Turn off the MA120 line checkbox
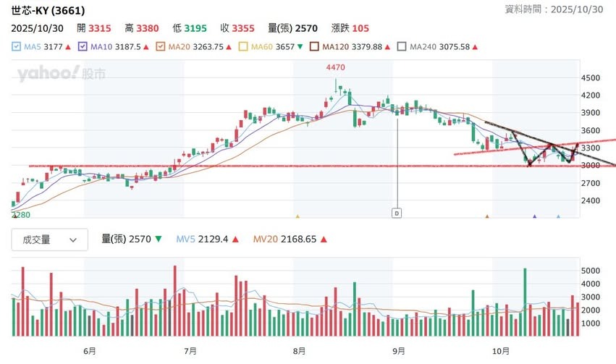 (315, 47)
